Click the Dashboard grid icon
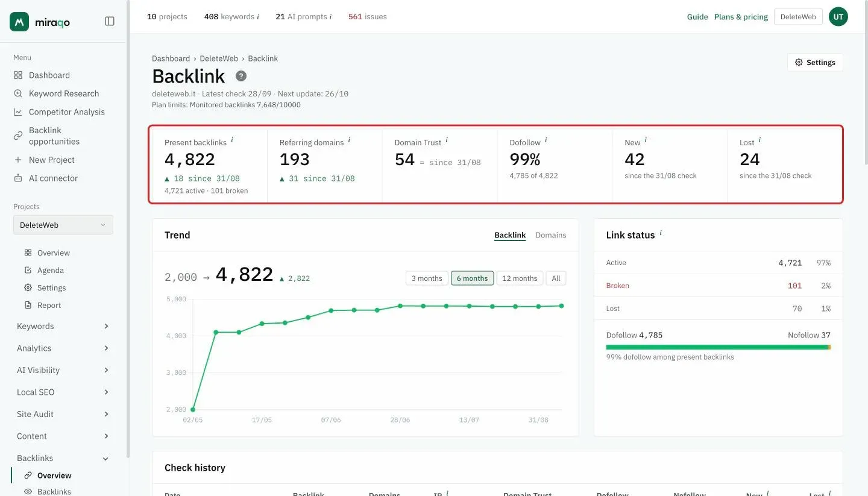 tap(18, 75)
